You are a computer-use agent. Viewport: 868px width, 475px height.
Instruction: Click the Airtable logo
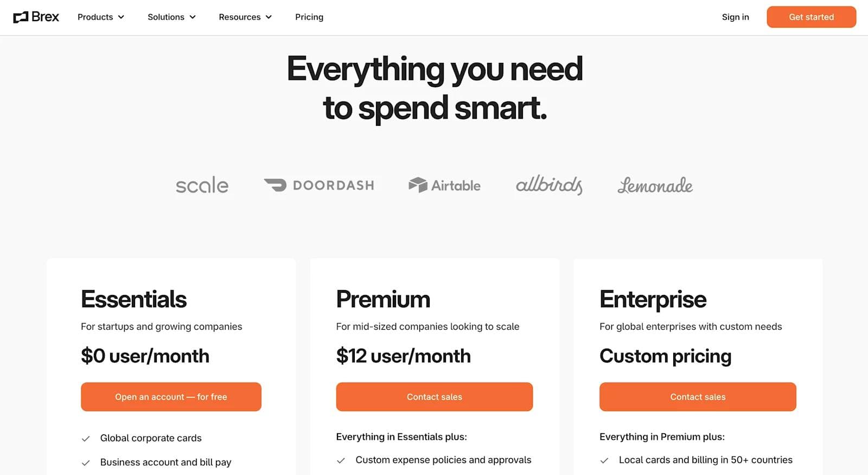[444, 185]
